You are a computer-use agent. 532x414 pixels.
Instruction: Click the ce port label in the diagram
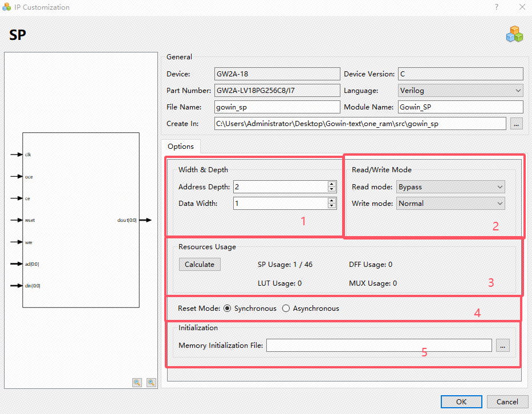click(x=27, y=198)
